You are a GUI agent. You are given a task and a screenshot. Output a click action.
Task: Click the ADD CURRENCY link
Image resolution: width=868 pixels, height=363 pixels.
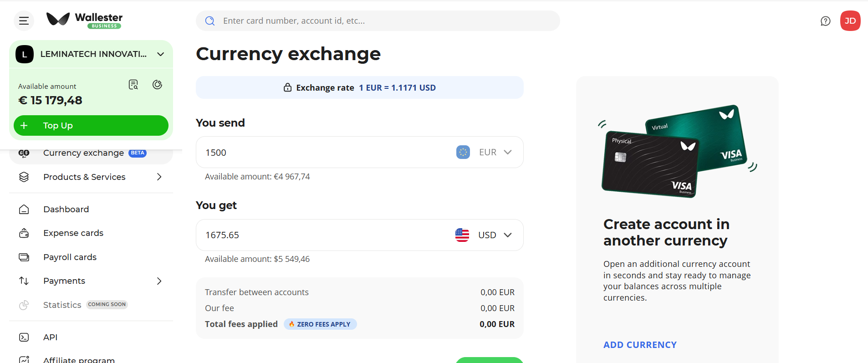[640, 345]
